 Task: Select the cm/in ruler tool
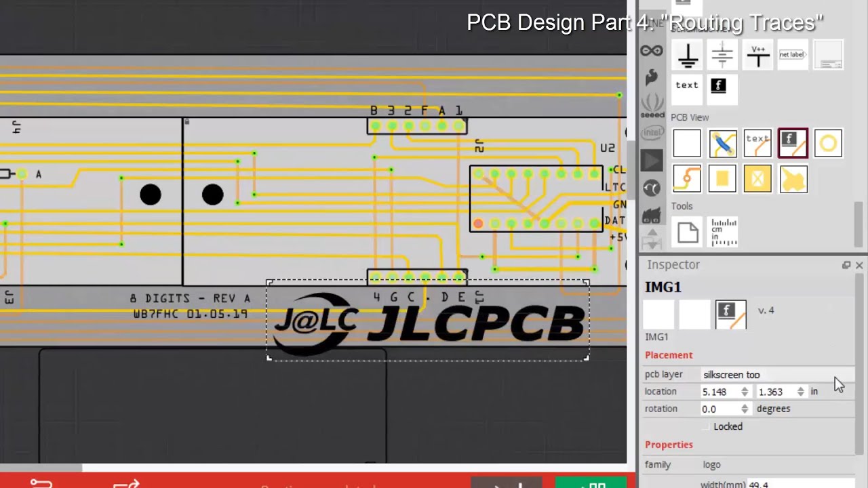click(724, 232)
